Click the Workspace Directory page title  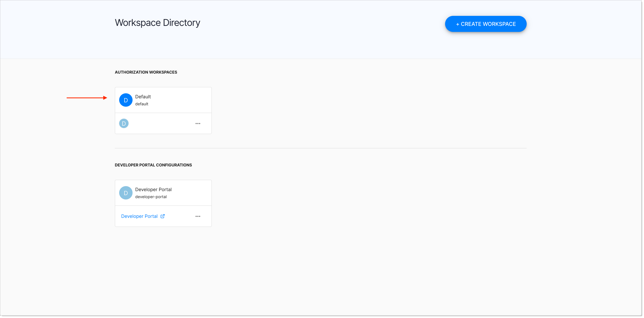[x=157, y=23]
